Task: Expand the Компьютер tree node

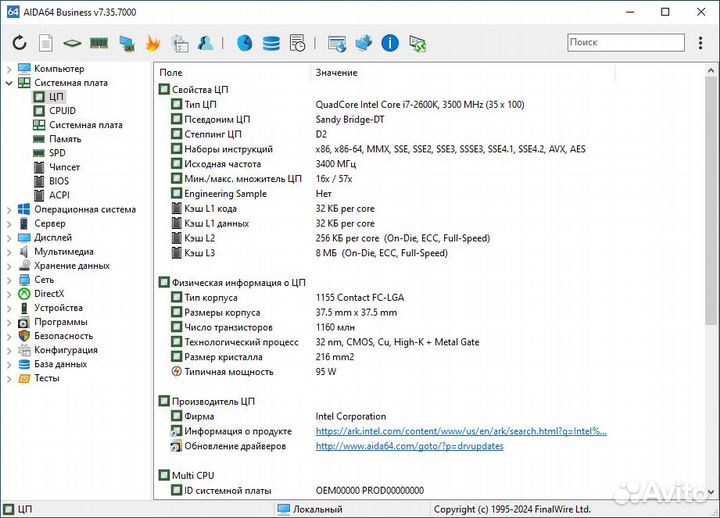Action: coord(9,69)
